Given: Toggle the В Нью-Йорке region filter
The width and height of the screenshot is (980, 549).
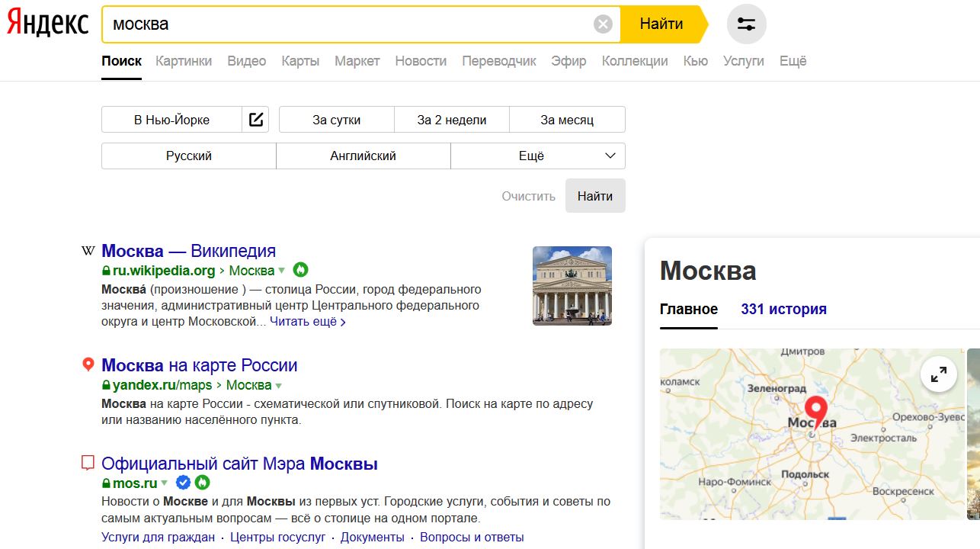Looking at the screenshot, I should coord(172,120).
